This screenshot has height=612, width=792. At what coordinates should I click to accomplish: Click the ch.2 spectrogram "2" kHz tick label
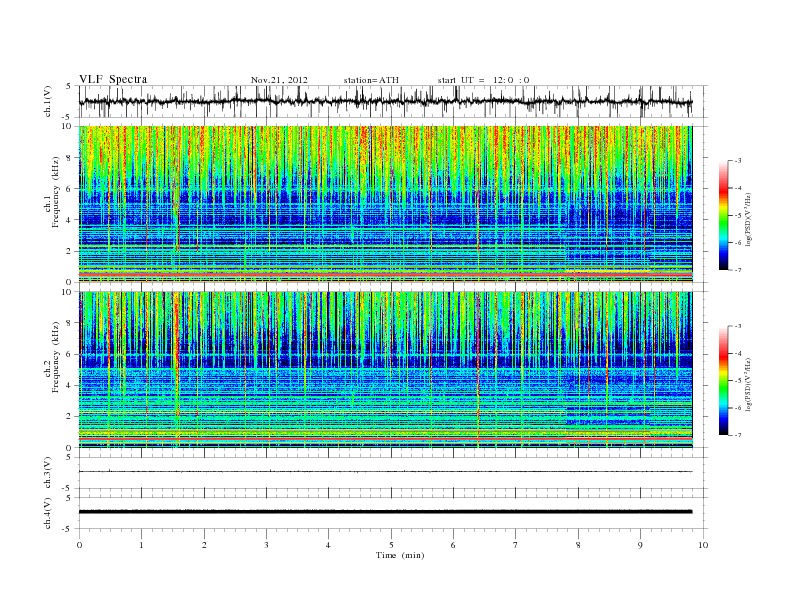(x=70, y=417)
